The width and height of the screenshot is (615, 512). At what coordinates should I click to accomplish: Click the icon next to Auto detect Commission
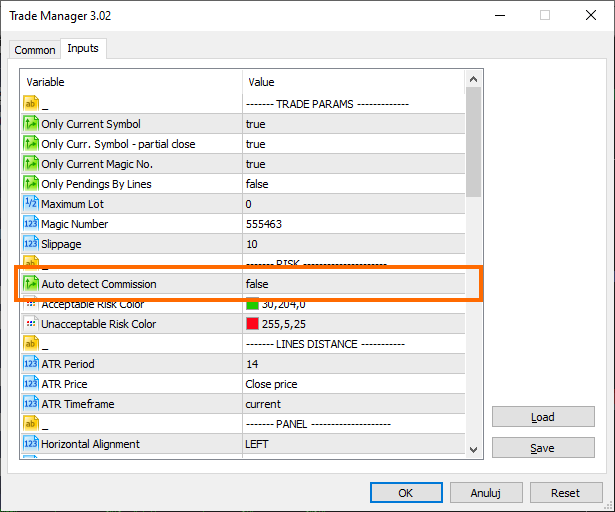[30, 284]
